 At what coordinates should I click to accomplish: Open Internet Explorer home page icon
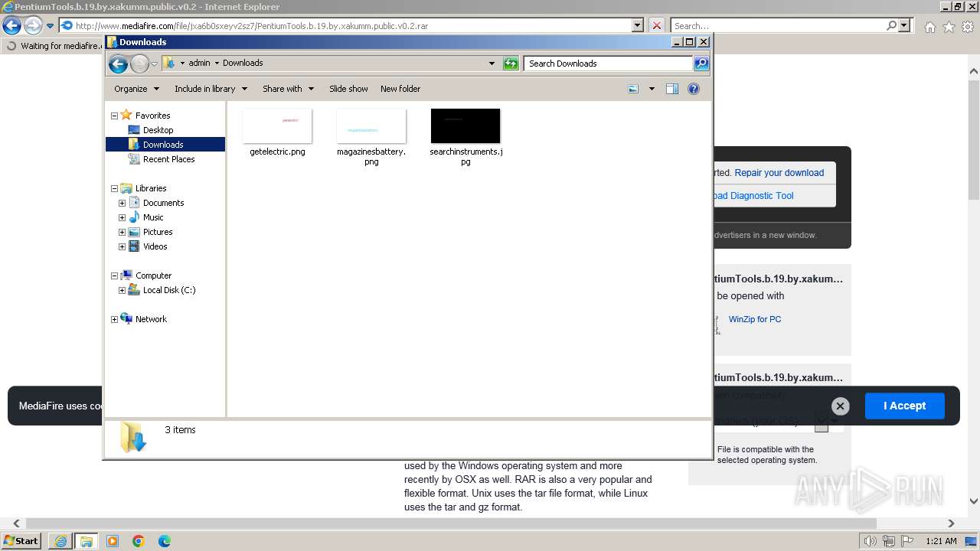pyautogui.click(x=929, y=27)
